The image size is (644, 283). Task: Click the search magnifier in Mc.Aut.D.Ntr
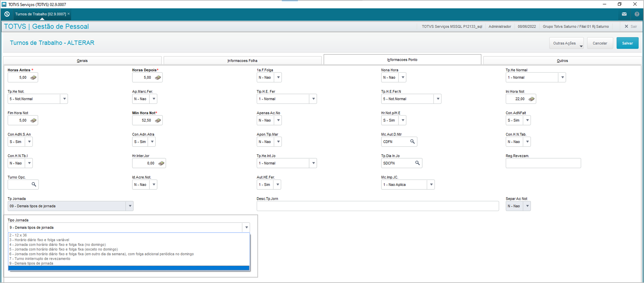pyautogui.click(x=412, y=141)
